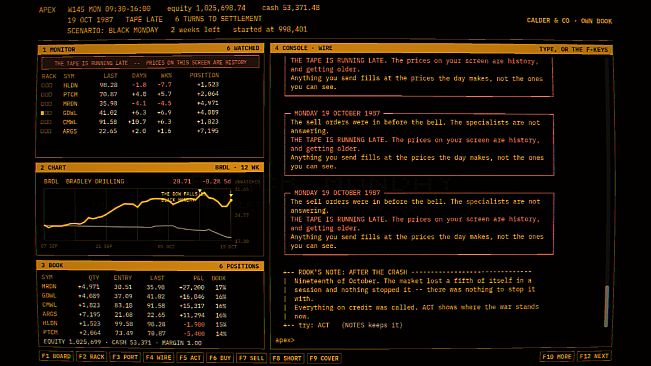
Task: Click the cash 53,371.48 readout
Action: (x=291, y=7)
